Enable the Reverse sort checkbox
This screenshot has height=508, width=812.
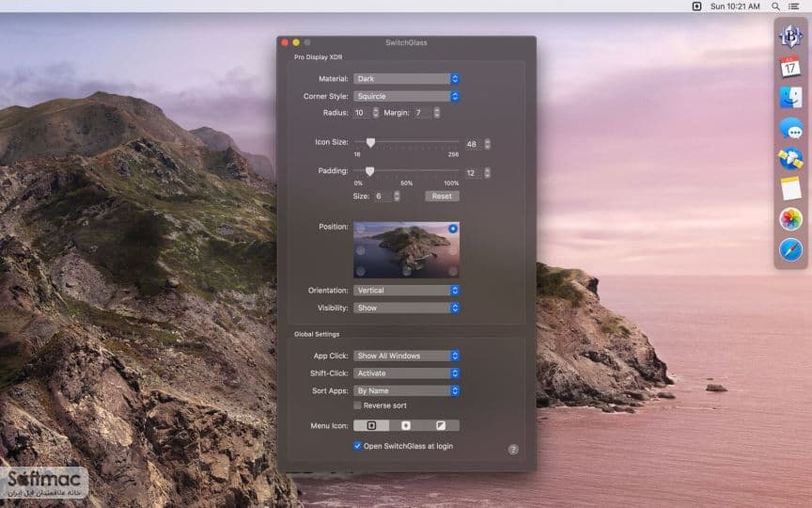357,405
